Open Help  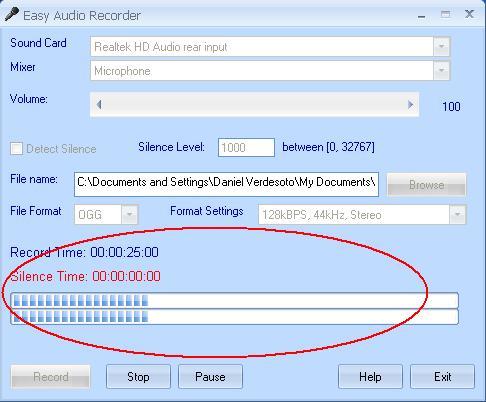[x=370, y=377]
